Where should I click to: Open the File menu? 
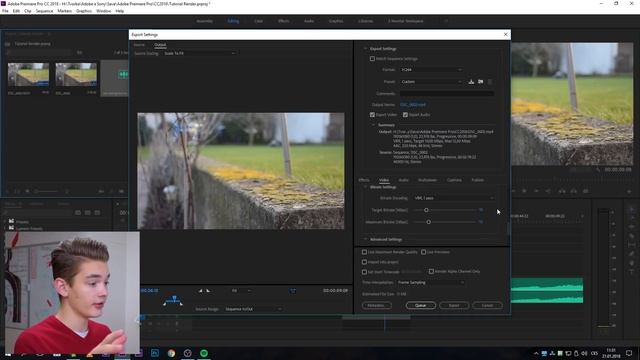tap(5, 11)
